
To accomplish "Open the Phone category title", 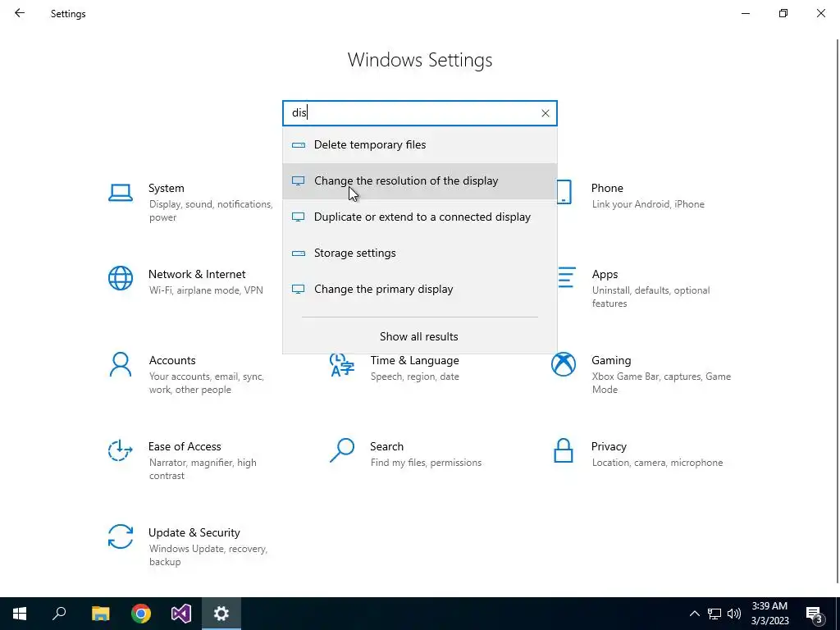I will click(x=607, y=188).
